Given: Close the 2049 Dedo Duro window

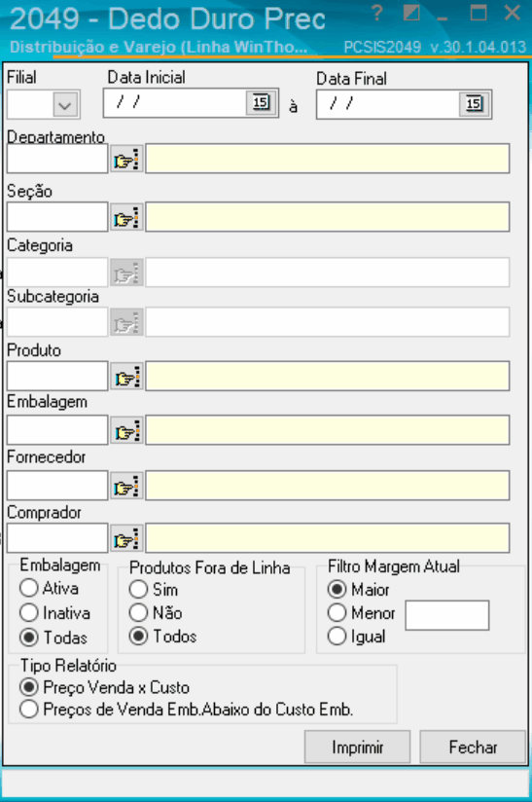Looking at the screenshot, I should 513,13.
